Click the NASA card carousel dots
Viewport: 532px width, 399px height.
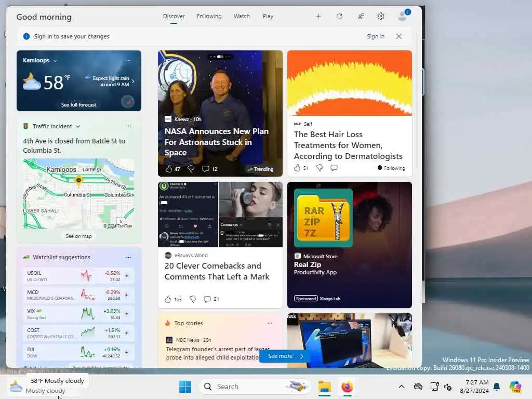(x=220, y=57)
